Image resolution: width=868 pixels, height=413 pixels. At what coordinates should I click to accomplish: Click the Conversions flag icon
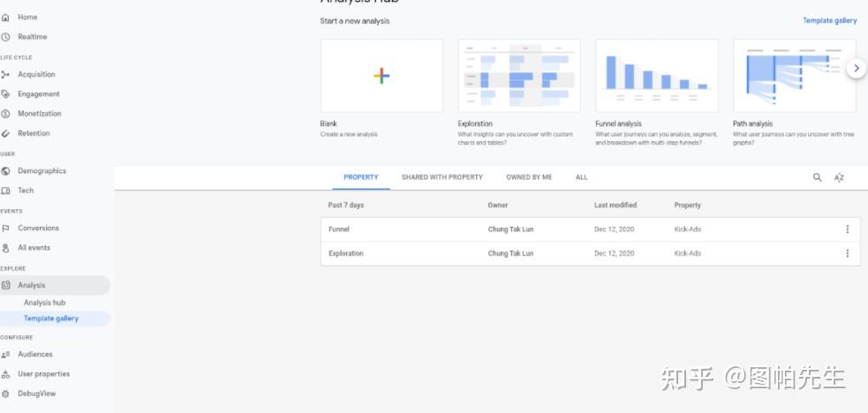pos(5,229)
